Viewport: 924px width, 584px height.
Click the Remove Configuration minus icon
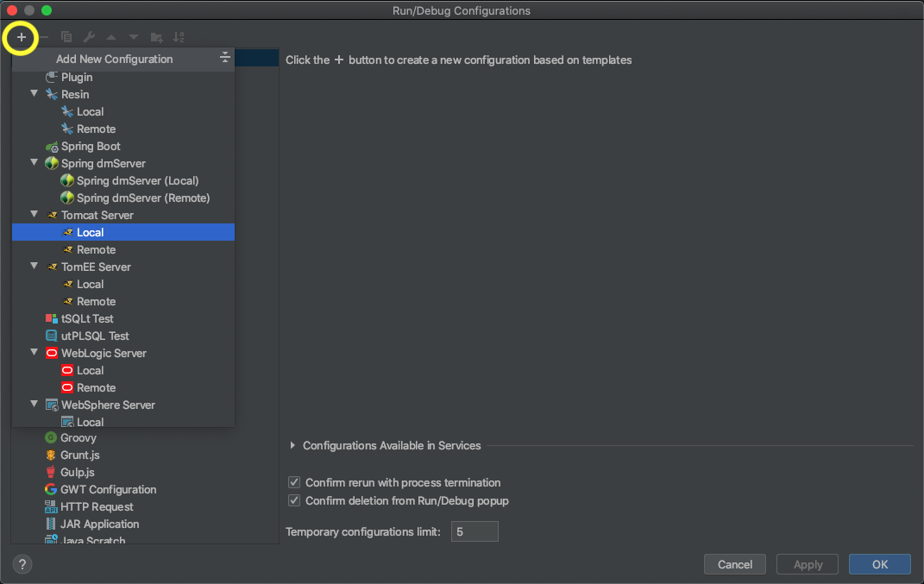44,37
